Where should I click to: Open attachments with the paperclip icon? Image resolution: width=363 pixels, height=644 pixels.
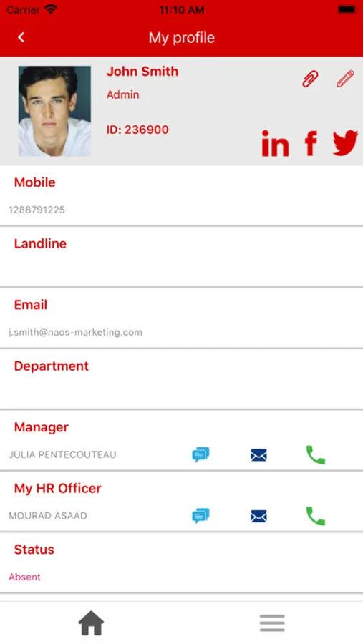(311, 79)
